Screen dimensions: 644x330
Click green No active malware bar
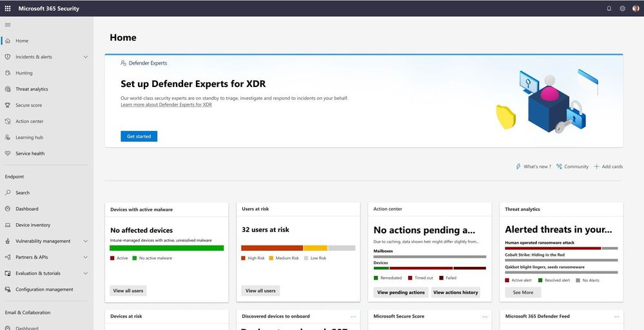click(167, 248)
